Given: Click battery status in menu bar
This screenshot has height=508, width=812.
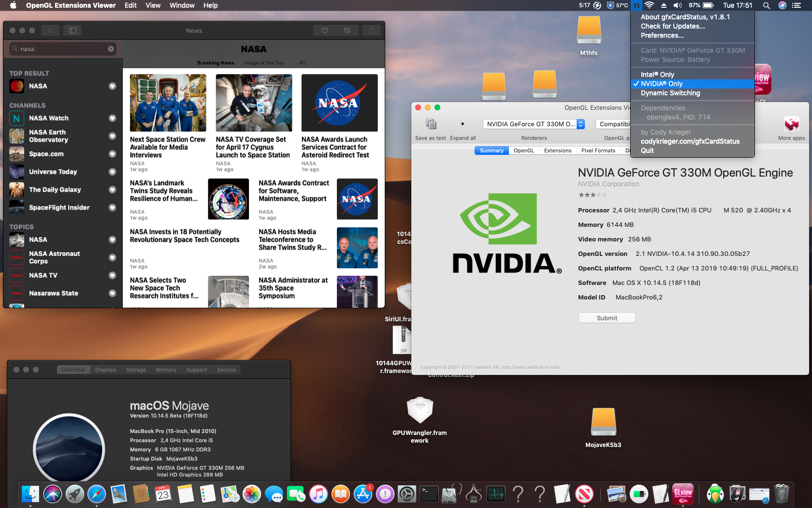Looking at the screenshot, I should 701,5.
